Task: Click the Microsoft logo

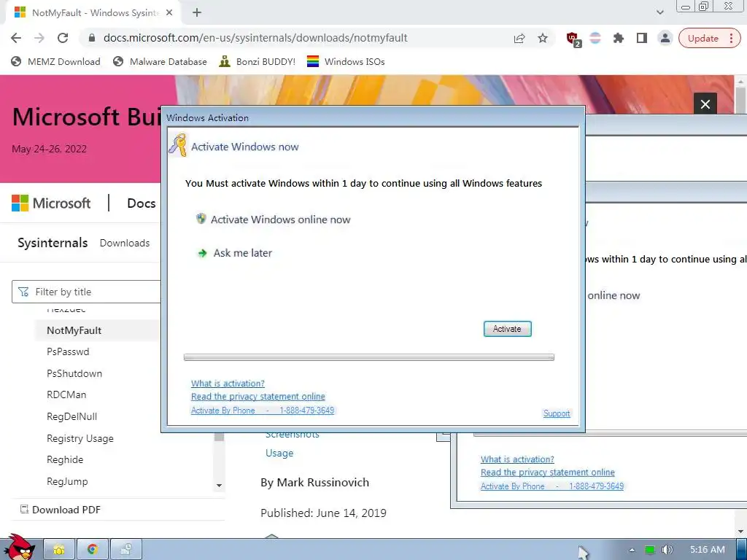Action: (51, 203)
